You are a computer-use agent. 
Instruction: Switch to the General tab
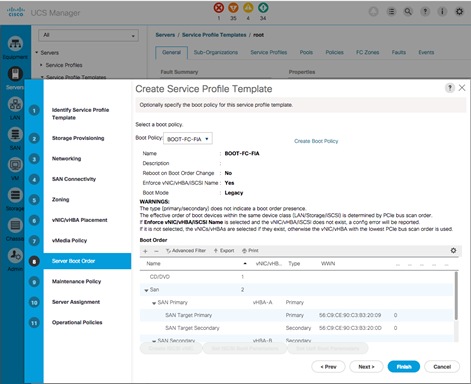click(x=171, y=53)
